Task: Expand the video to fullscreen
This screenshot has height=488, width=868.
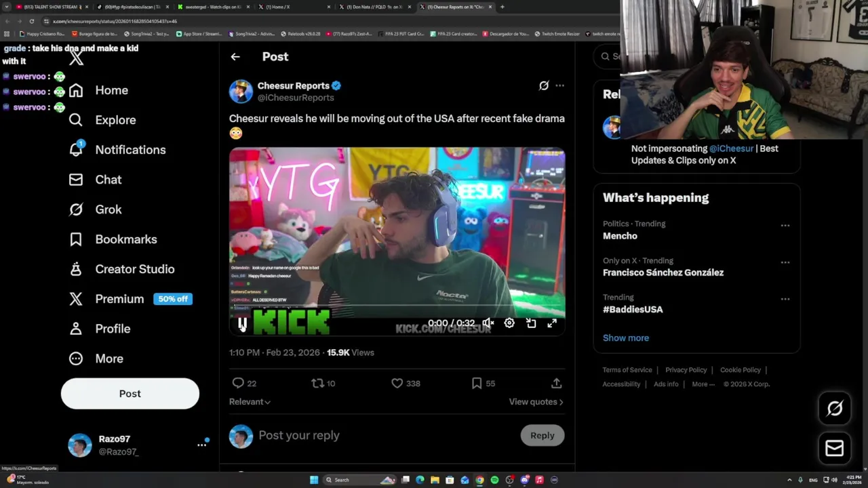Action: (x=552, y=323)
